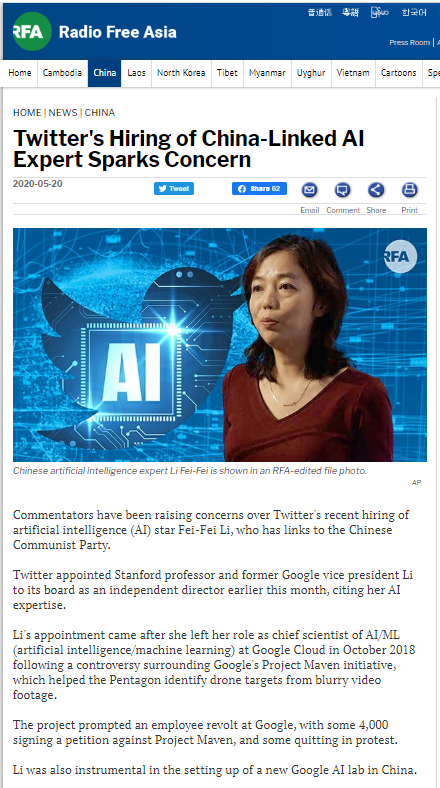
Task: Select the Korean language link
Action: click(414, 13)
